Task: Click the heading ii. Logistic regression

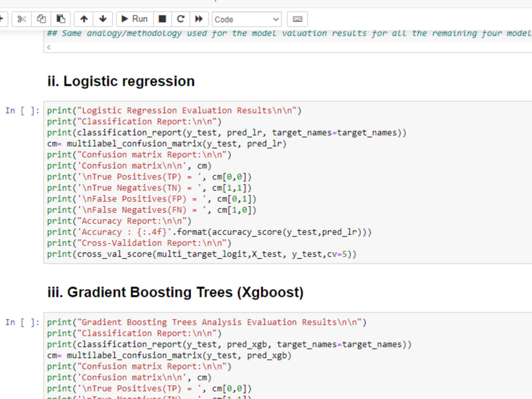Action: point(120,81)
